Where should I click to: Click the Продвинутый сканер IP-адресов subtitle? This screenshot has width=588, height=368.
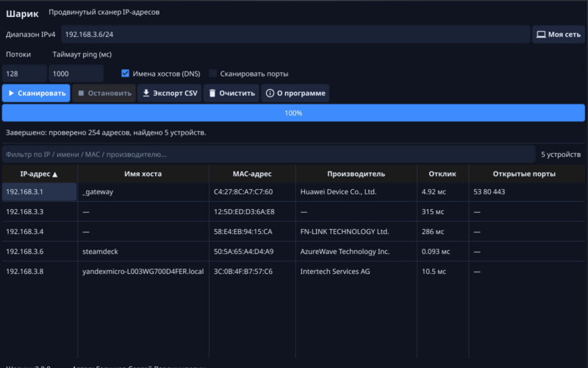(x=104, y=13)
